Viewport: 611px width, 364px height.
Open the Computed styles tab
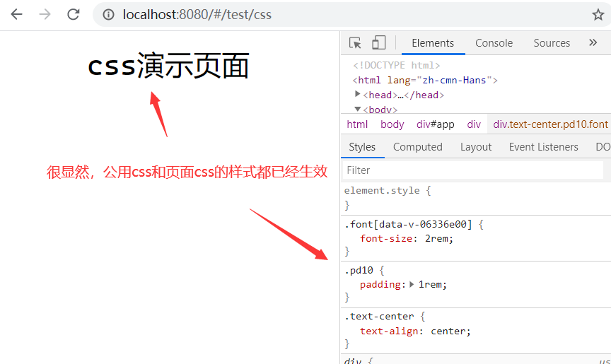pyautogui.click(x=417, y=147)
